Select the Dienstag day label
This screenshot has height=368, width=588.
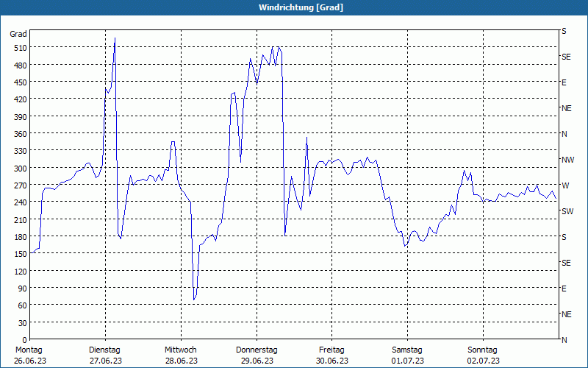click(104, 350)
